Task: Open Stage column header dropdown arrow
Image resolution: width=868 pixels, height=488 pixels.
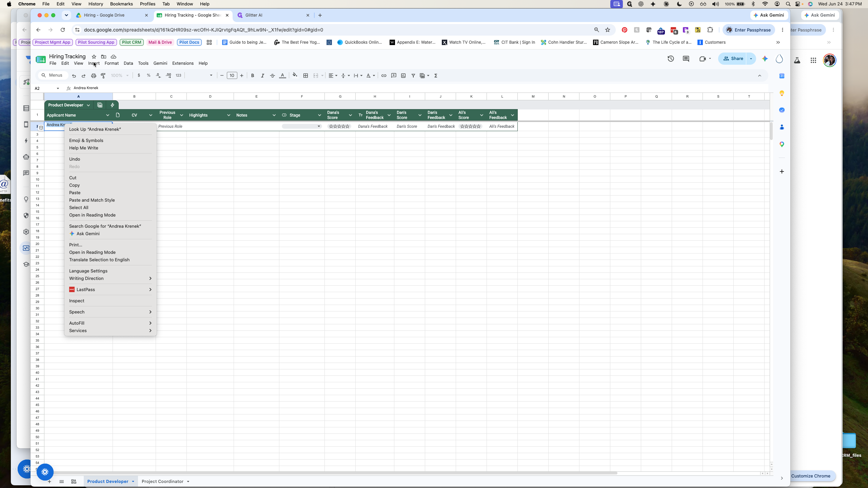Action: (319, 115)
